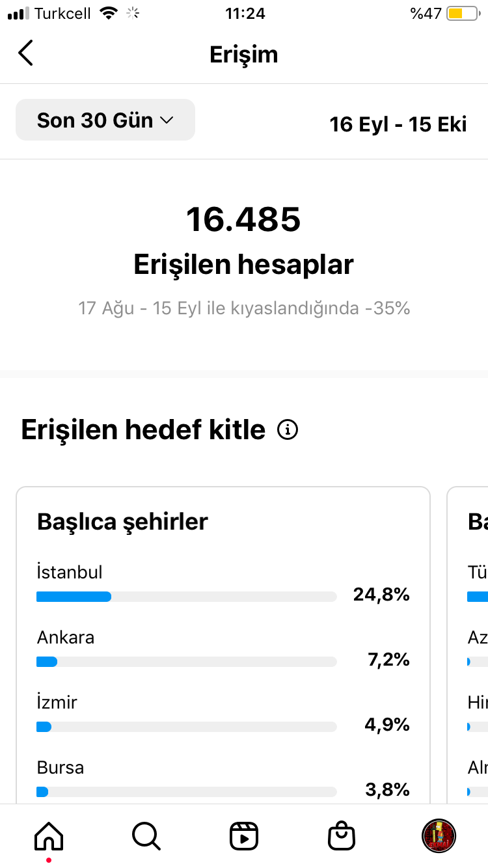Tap the partially visible next audience card
This screenshot has width=488, height=868.
(468, 644)
